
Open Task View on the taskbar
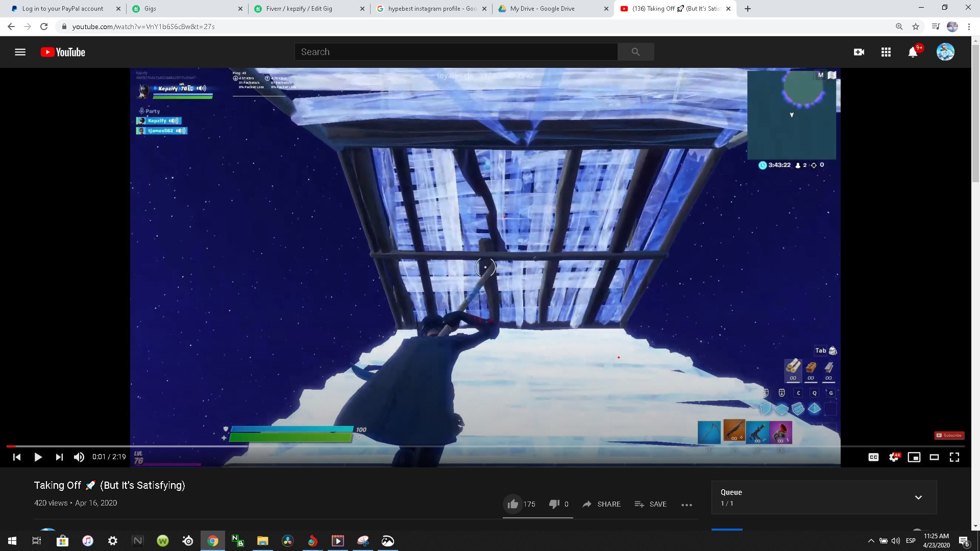(37, 541)
